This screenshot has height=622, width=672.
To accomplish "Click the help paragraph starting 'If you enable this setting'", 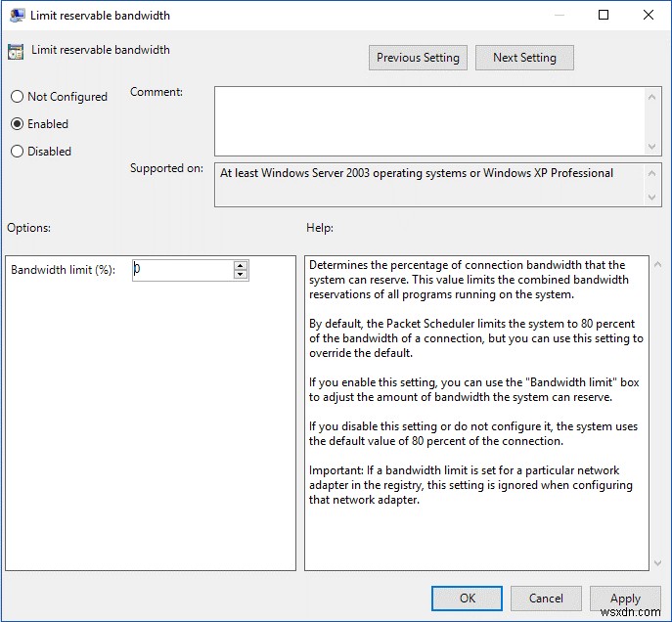I will point(474,389).
